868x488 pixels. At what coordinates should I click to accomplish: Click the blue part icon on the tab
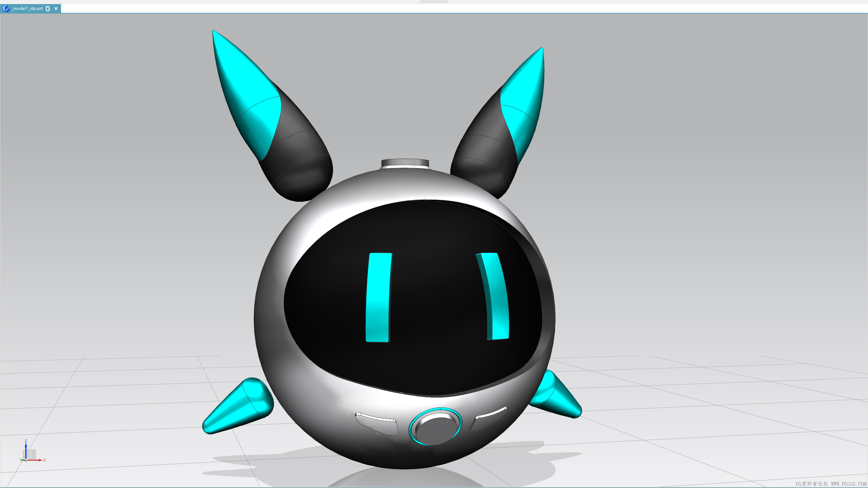[x=6, y=8]
